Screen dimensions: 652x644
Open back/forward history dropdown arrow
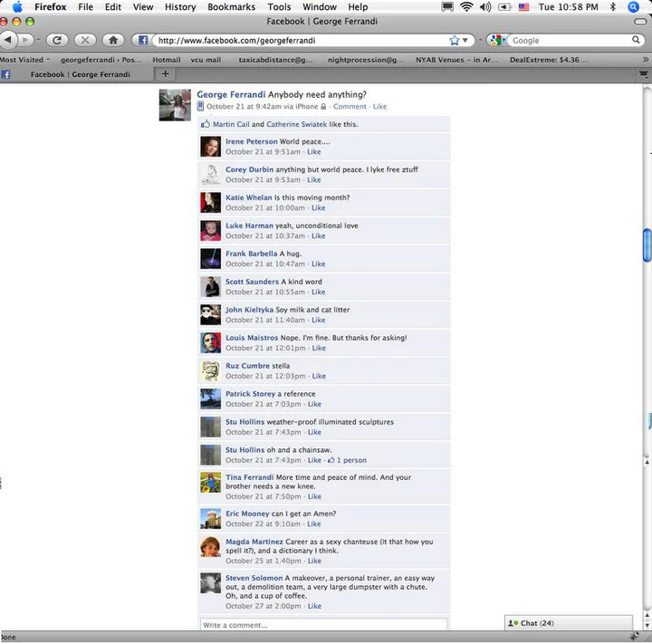click(38, 40)
